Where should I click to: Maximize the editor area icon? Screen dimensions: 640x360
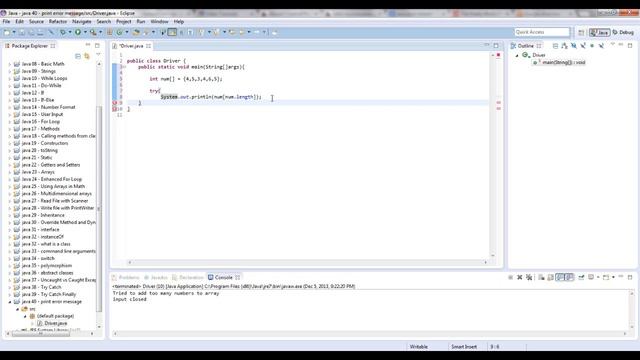[496, 46]
